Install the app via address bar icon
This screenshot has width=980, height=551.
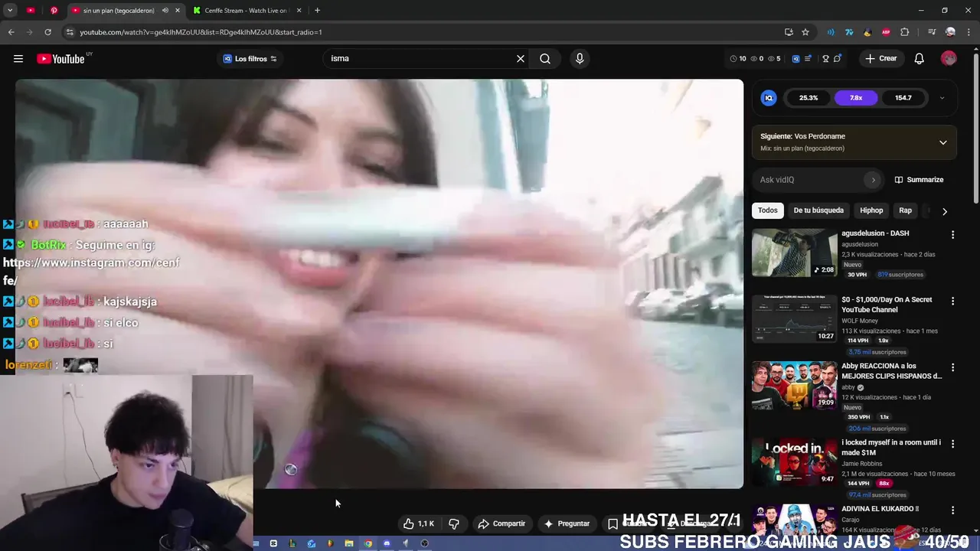(789, 32)
